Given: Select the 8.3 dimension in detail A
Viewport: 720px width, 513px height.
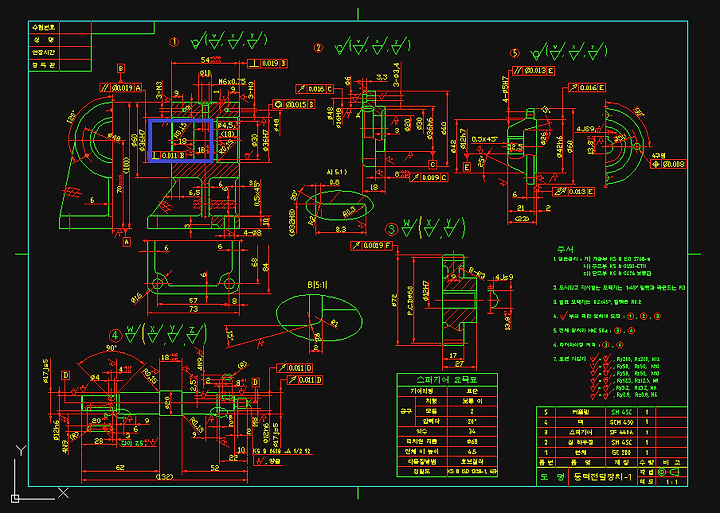Looking at the screenshot, I should pos(340,228).
